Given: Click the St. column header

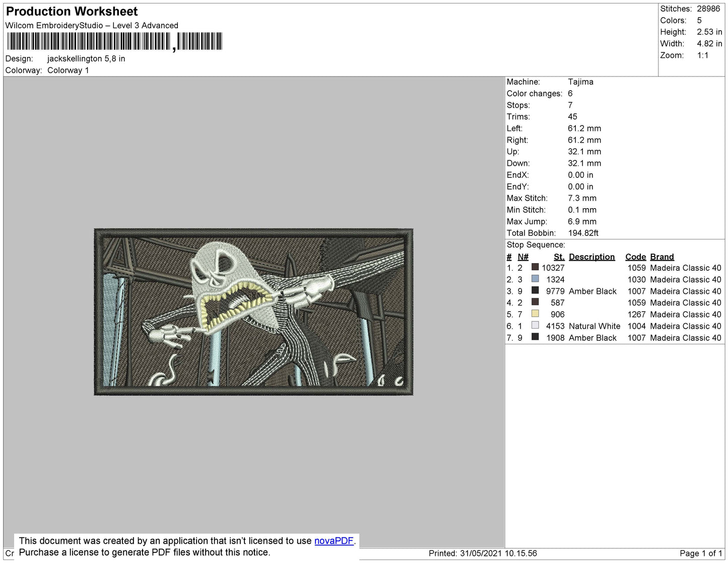Looking at the screenshot, I should (x=559, y=257).
